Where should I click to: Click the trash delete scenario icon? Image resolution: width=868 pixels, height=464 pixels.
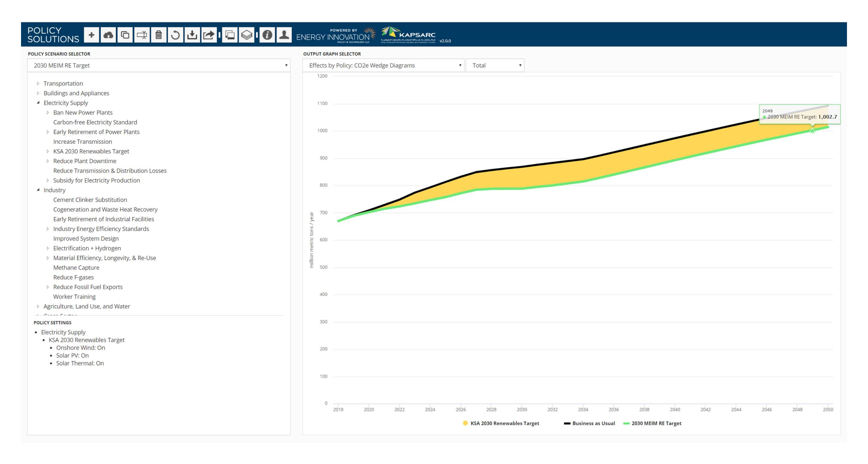[159, 35]
